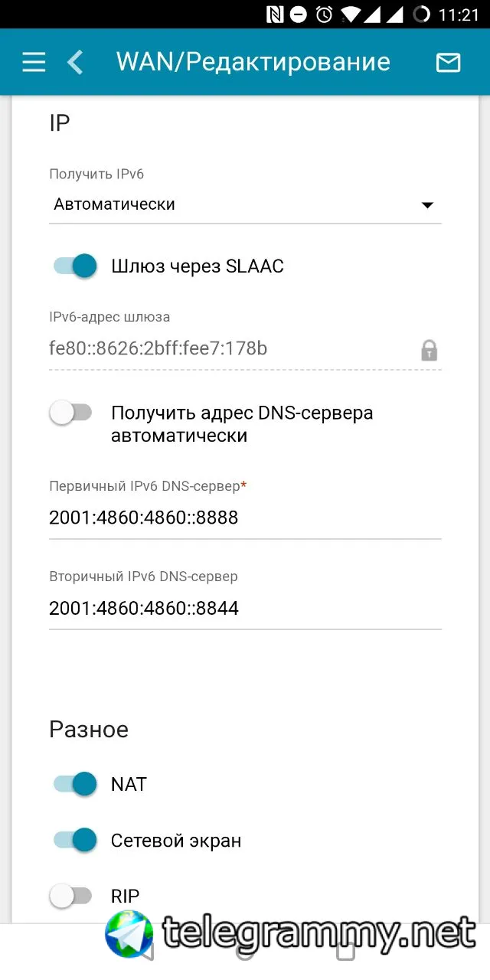The height and width of the screenshot is (980, 490).
Task: Tap the lock icon on gateway address
Action: point(429,351)
